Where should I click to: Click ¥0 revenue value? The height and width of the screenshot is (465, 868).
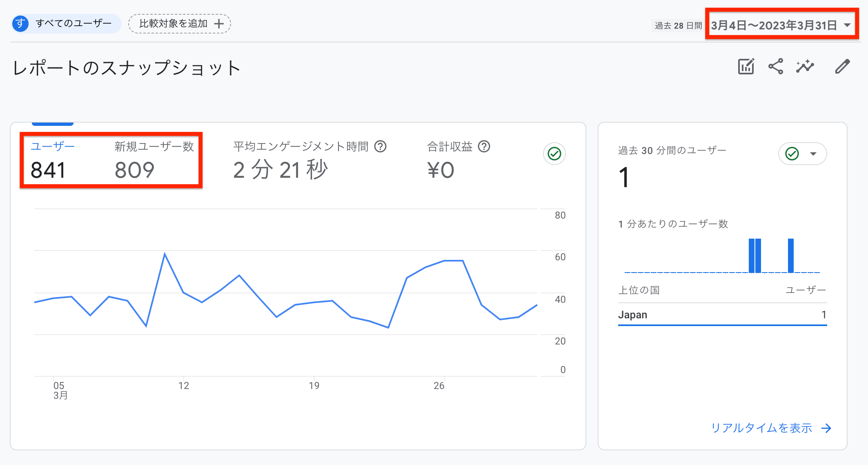tap(441, 170)
